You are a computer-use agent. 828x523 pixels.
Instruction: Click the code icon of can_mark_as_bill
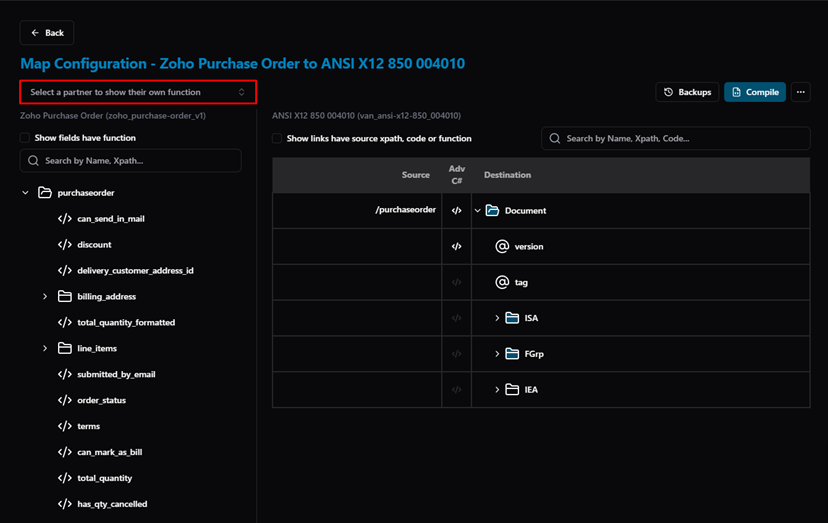[64, 452]
